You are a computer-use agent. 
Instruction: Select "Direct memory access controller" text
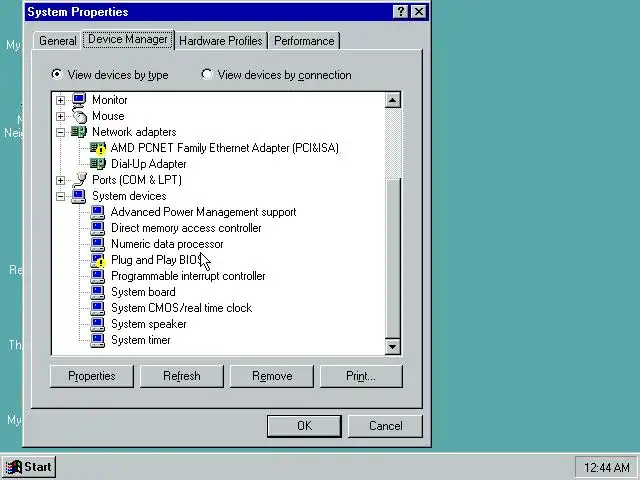(186, 228)
